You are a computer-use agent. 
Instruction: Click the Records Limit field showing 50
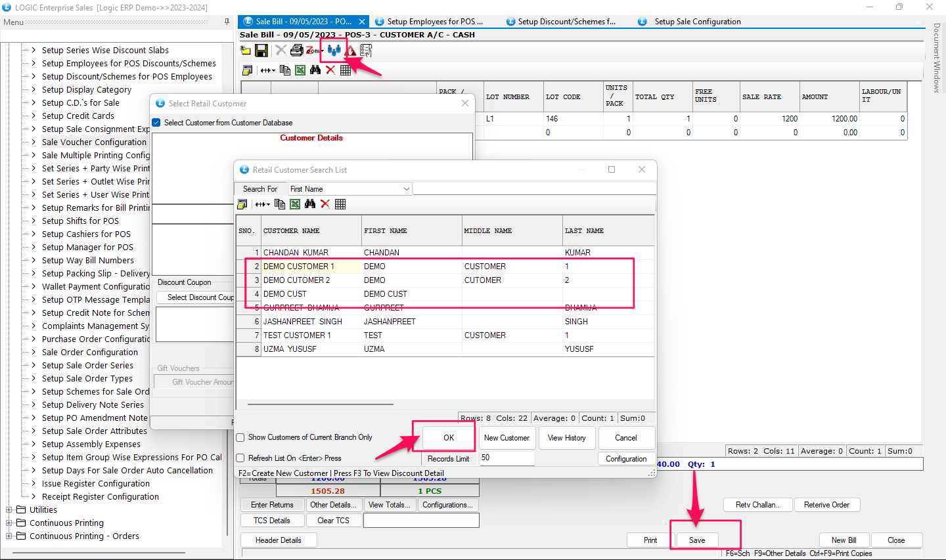507,458
